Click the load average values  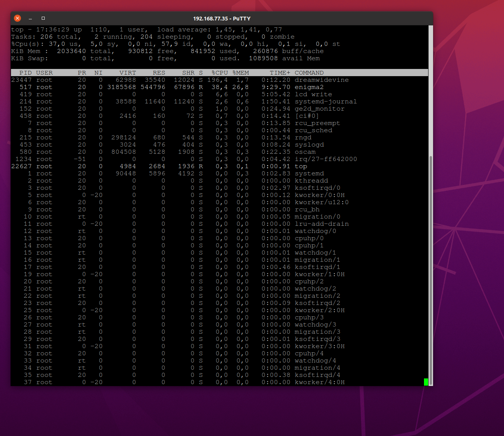pos(249,30)
